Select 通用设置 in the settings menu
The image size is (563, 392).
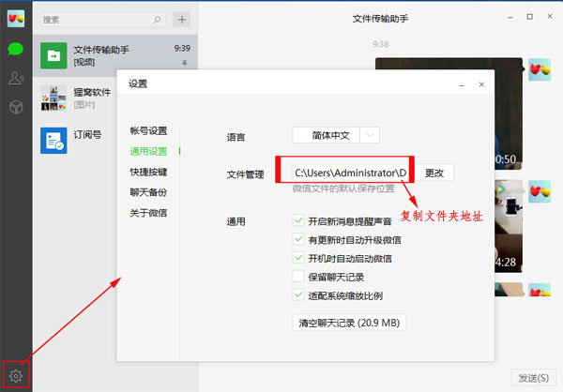click(x=148, y=151)
